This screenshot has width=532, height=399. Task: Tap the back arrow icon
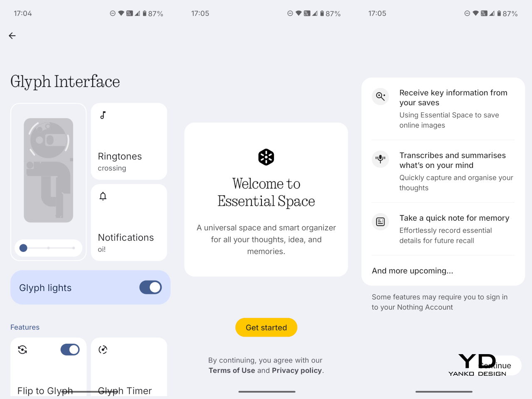pyautogui.click(x=12, y=36)
